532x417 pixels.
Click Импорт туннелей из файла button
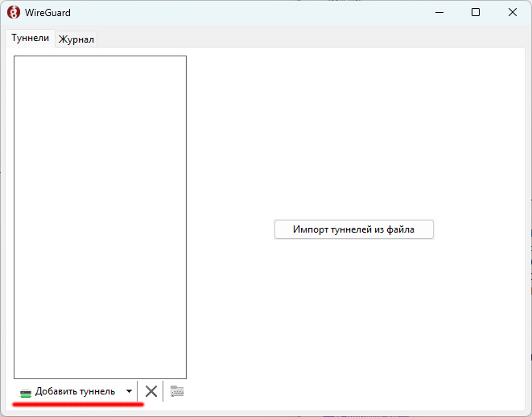pos(353,229)
